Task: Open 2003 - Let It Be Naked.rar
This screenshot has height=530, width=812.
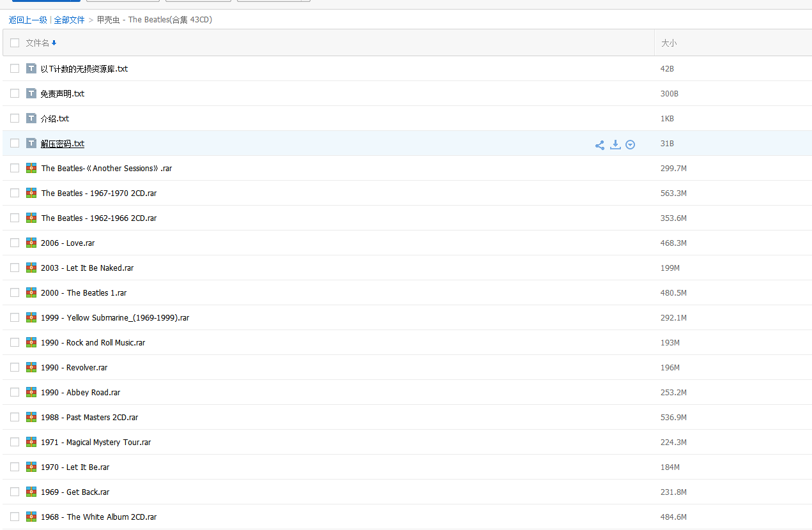Action: tap(88, 268)
